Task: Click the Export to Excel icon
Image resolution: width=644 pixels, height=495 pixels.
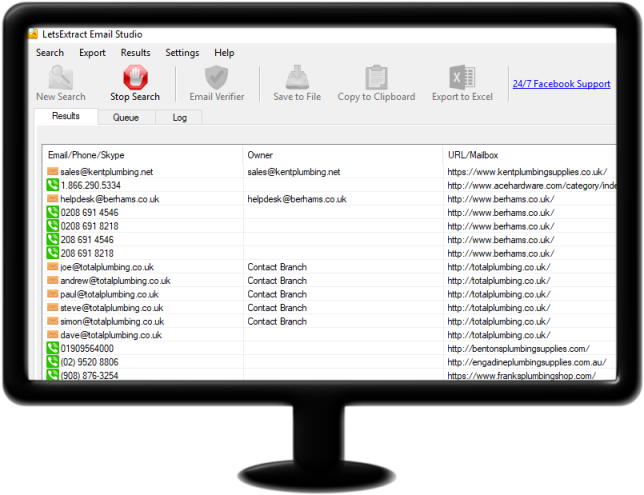Action: point(462,77)
